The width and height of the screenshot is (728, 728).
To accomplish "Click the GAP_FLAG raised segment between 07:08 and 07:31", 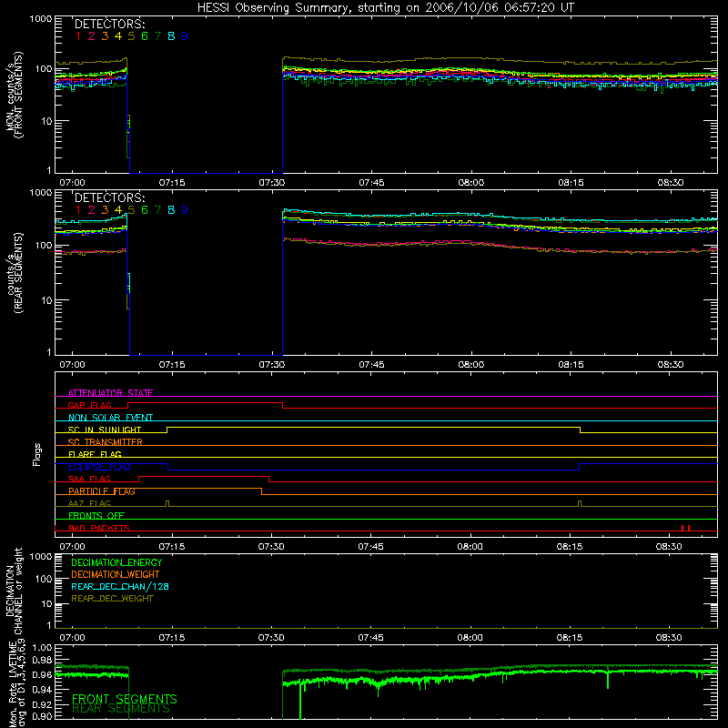I will (x=206, y=403).
